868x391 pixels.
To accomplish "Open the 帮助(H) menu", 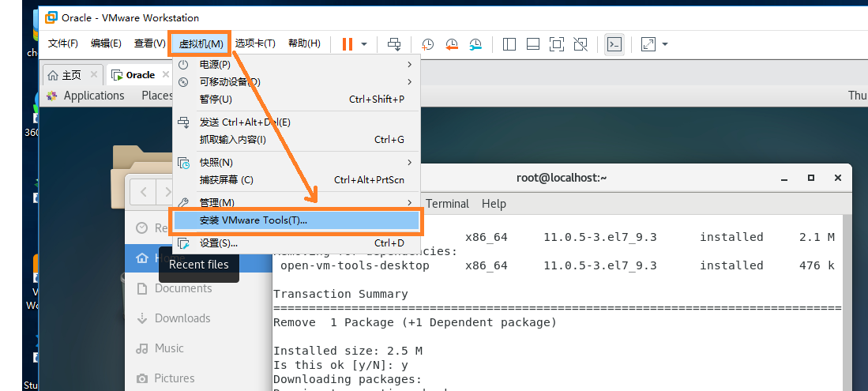I will pyautogui.click(x=304, y=43).
